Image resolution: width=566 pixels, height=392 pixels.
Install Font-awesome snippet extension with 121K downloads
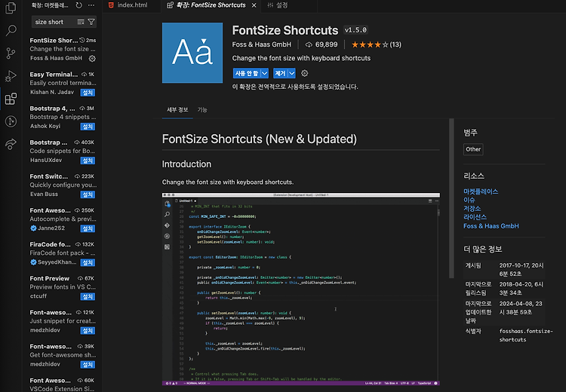pos(88,331)
